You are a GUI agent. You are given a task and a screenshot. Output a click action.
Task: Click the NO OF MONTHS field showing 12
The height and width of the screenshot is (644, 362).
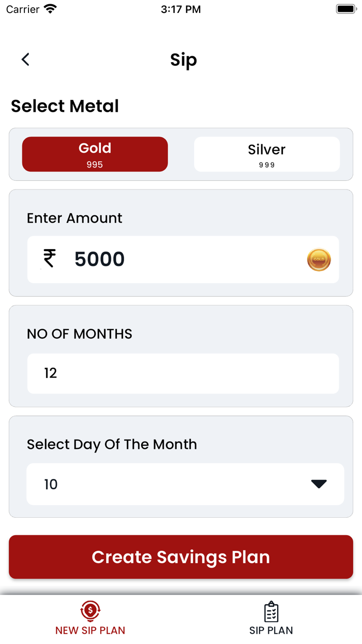point(183,373)
